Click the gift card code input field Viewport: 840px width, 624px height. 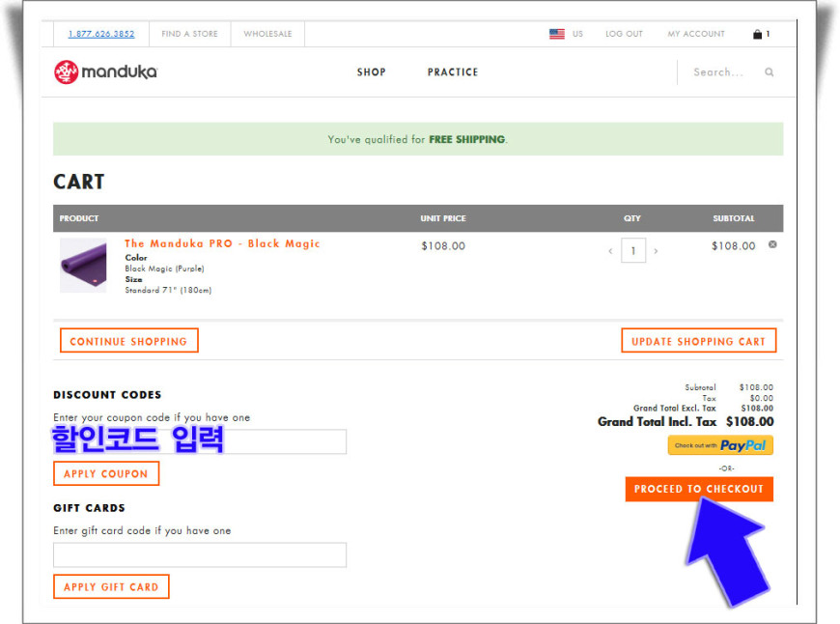coord(200,554)
